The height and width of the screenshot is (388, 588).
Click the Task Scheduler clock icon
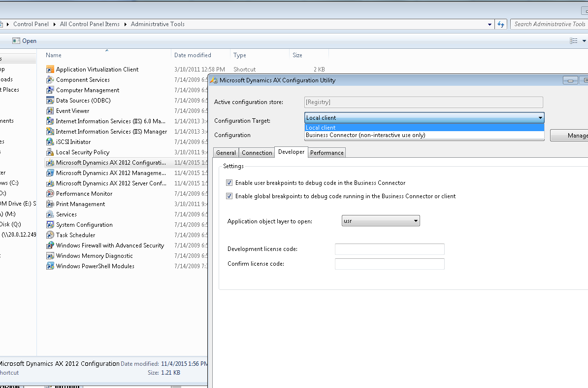tap(50, 235)
